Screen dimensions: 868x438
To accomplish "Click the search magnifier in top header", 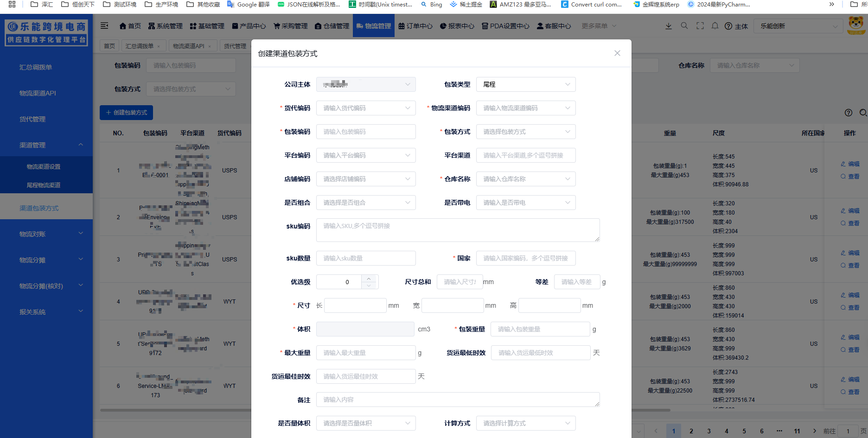I will tap(684, 26).
